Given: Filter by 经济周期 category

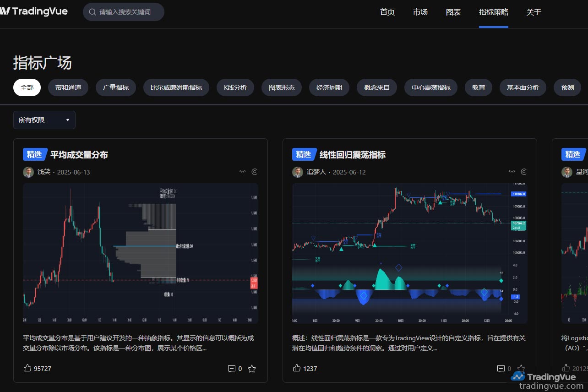Looking at the screenshot, I should pyautogui.click(x=329, y=87).
